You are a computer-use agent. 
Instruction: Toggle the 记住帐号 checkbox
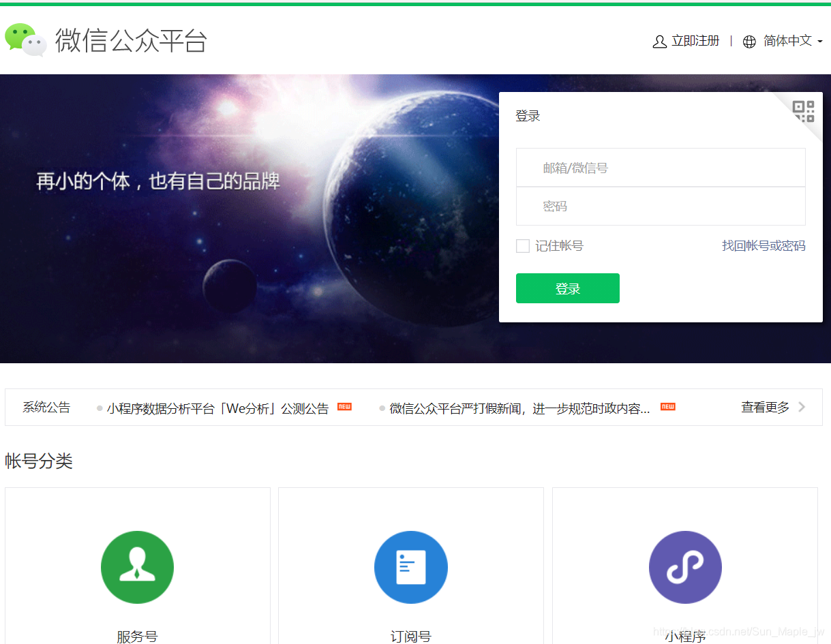pyautogui.click(x=523, y=246)
